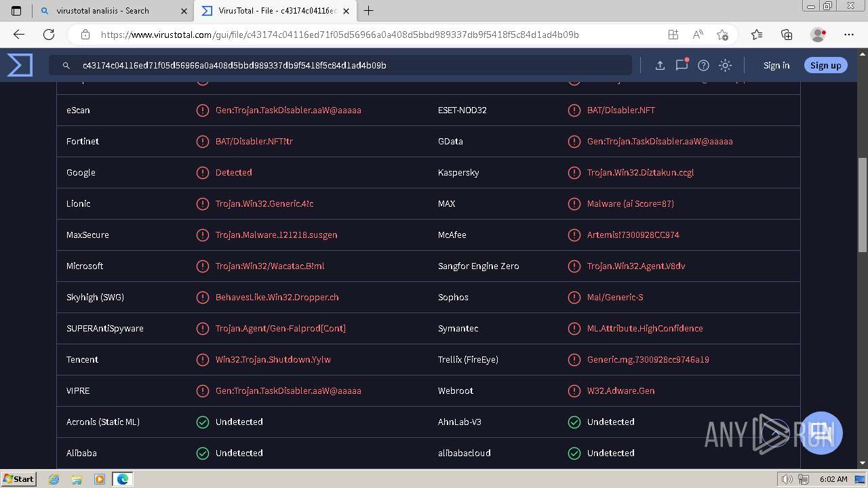This screenshot has height=488, width=868.
Task: Click the green check icon for AhnLab-V3
Action: tap(574, 422)
